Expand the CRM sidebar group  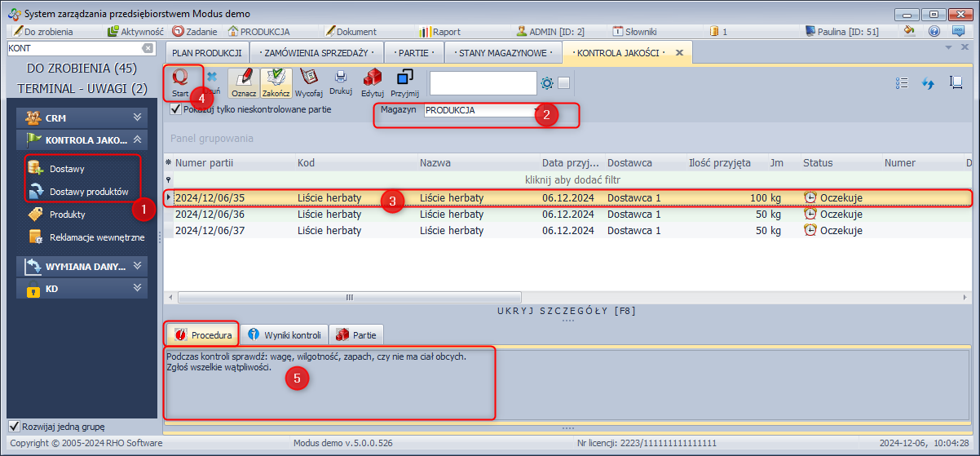pyautogui.click(x=137, y=117)
